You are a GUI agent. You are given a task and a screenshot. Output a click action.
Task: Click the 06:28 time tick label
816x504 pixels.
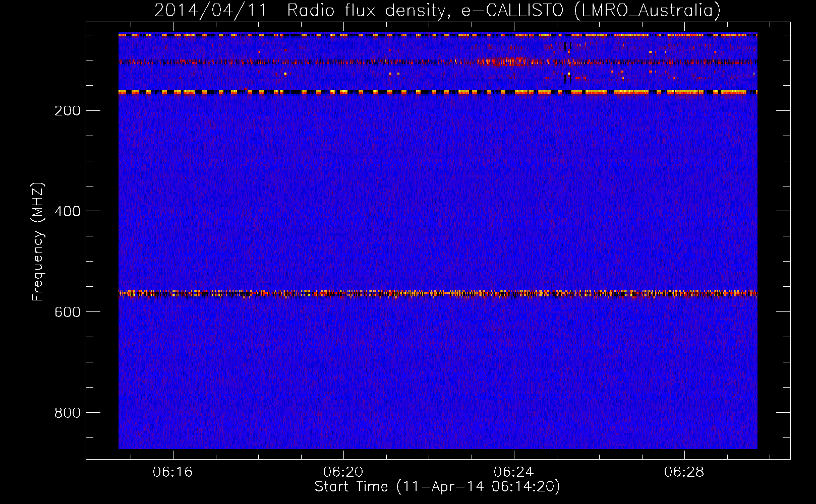684,472
